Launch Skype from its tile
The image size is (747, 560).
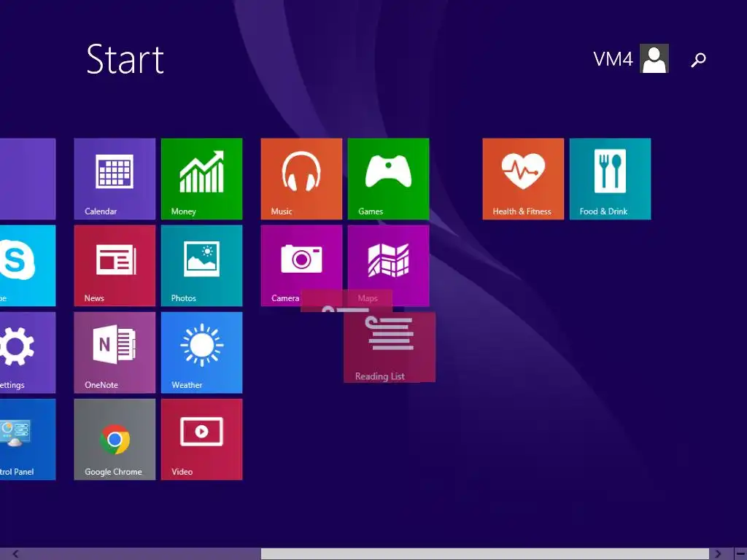(x=28, y=265)
